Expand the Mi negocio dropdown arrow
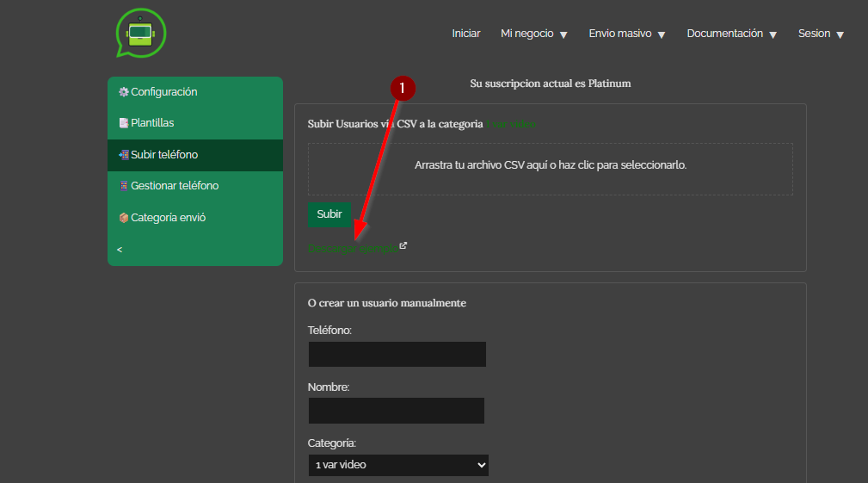The image size is (868, 483). [x=563, y=35]
